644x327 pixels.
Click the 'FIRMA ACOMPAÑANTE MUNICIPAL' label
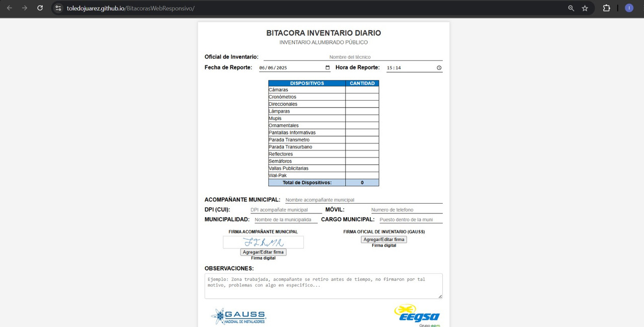click(x=263, y=232)
